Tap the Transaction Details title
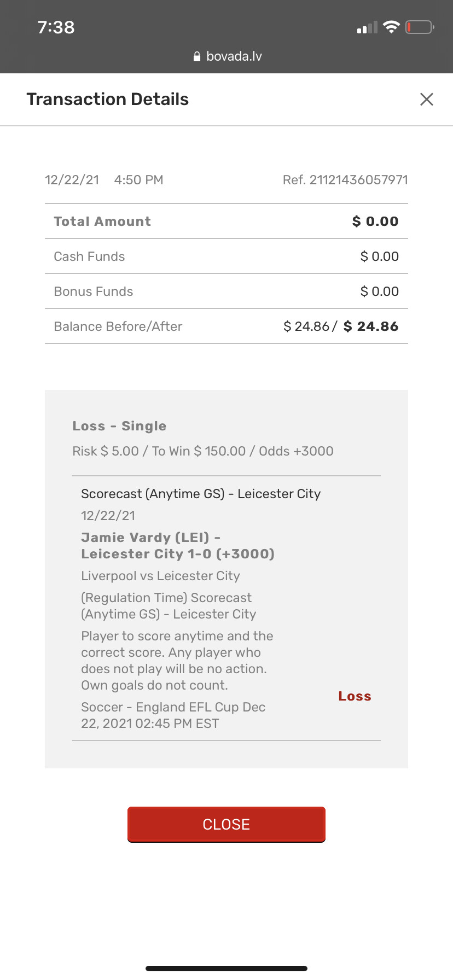 108,99
